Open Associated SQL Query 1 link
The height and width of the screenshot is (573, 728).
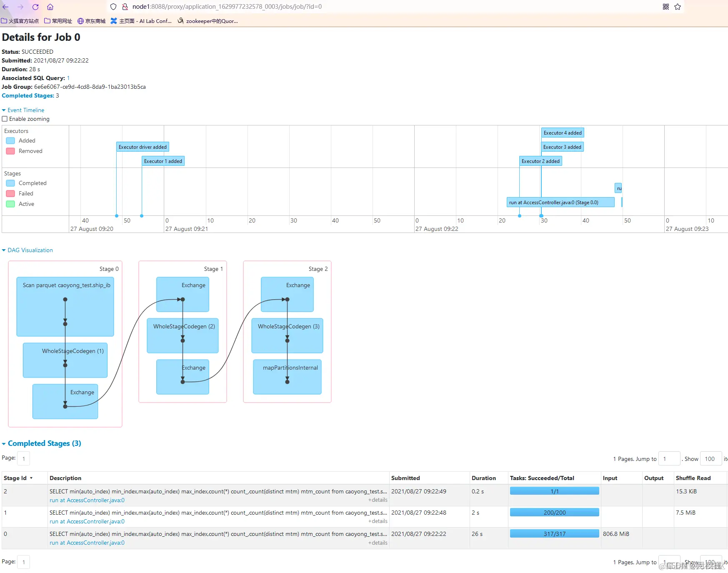[68, 78]
